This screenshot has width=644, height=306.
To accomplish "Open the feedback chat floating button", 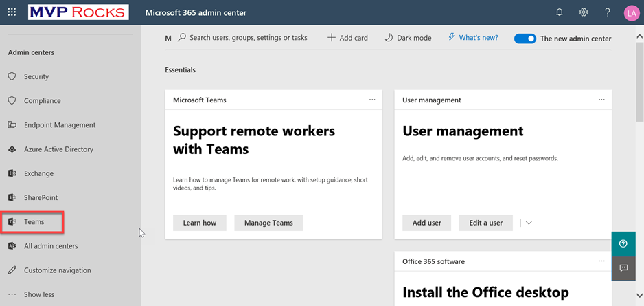I will tap(623, 269).
